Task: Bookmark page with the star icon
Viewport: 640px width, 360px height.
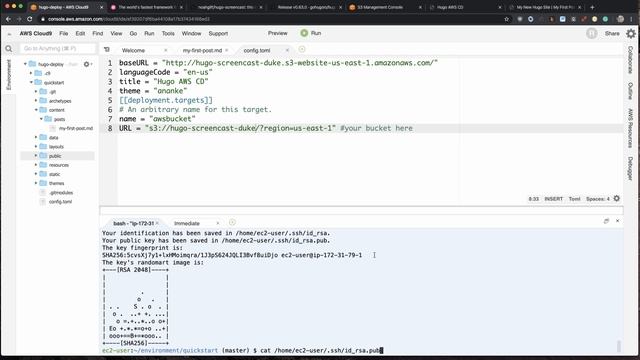Action: click(x=507, y=19)
